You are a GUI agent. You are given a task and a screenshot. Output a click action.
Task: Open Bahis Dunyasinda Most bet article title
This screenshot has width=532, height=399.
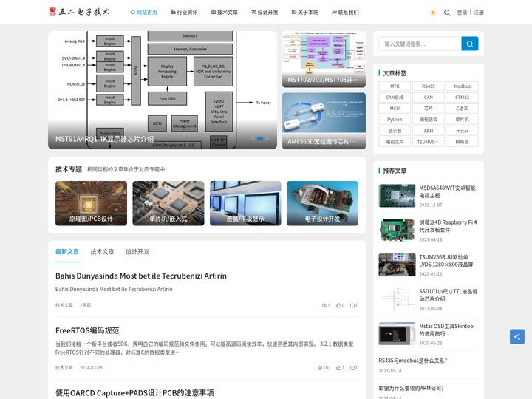pyautogui.click(x=141, y=276)
